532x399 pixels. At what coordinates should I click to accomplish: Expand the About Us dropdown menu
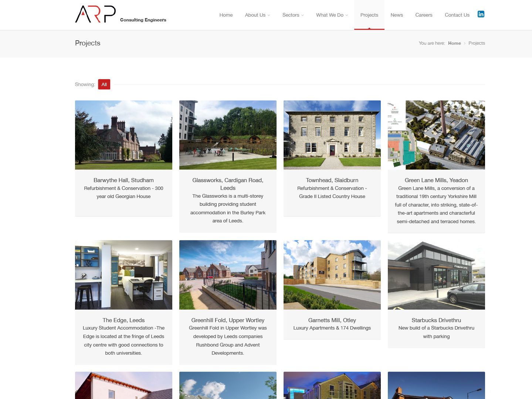pyautogui.click(x=257, y=15)
